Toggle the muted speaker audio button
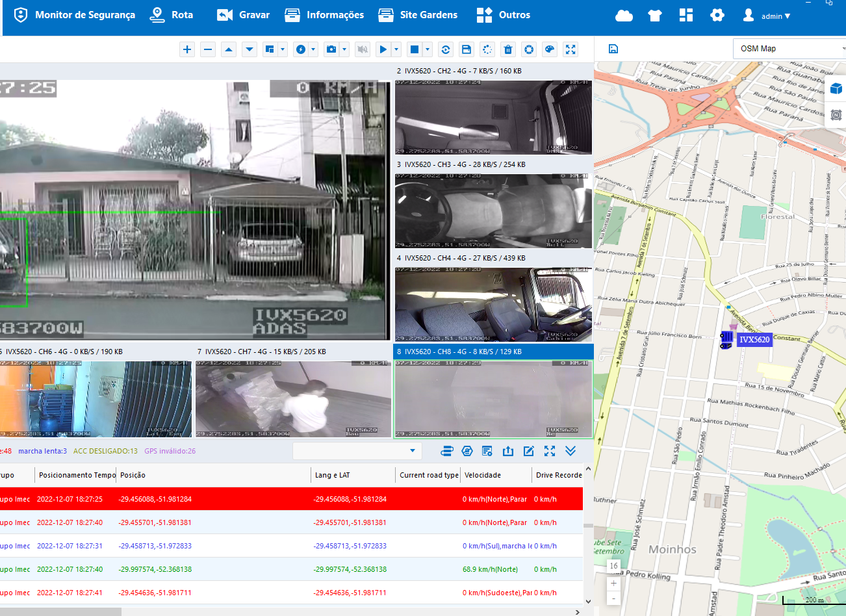The image size is (846, 616). [x=363, y=49]
